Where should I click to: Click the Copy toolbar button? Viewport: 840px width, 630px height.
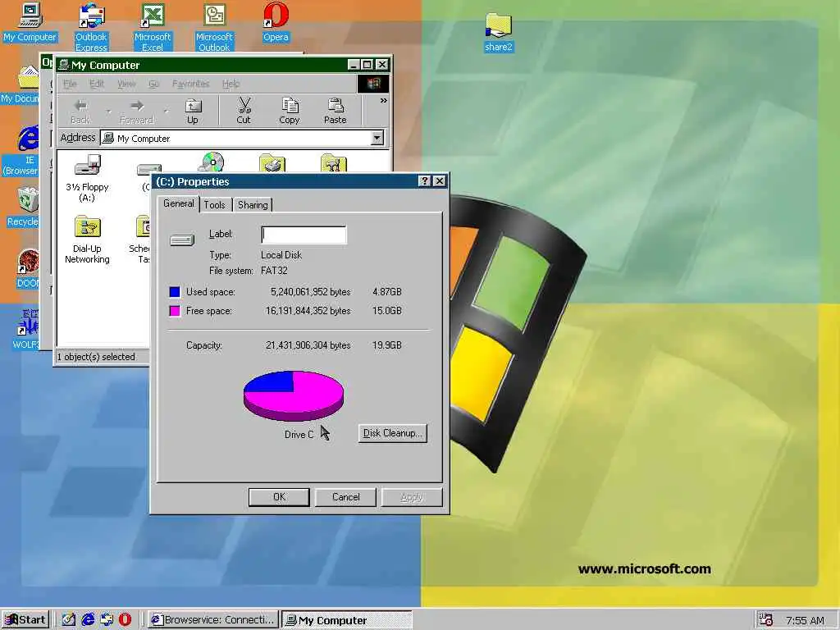tap(290, 112)
